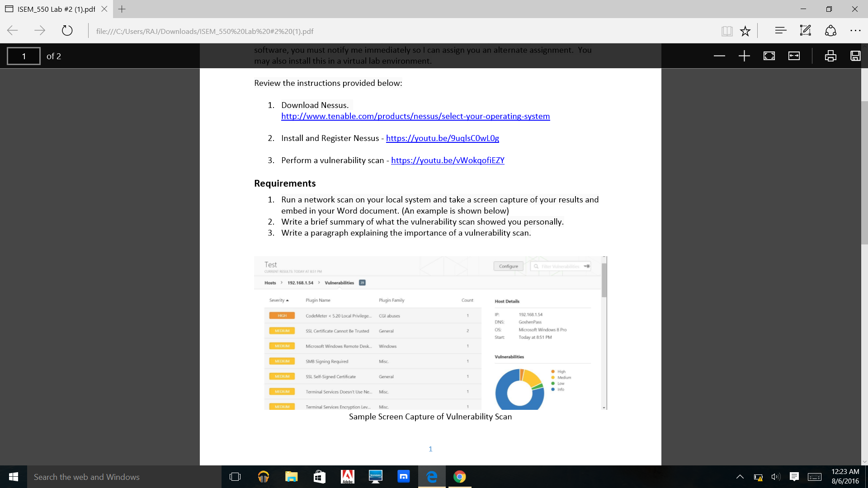The width and height of the screenshot is (868, 488).
Task: Open headphones music app on taskbar
Action: 264,477
